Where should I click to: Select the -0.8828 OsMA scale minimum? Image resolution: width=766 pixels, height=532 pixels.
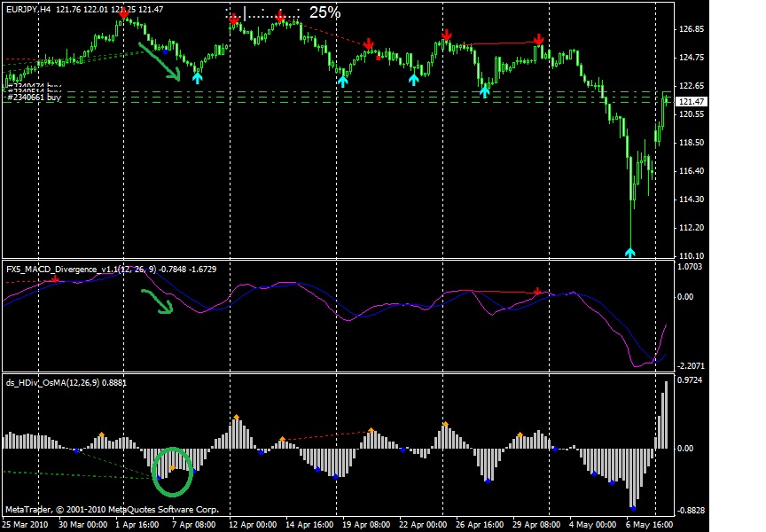click(691, 511)
